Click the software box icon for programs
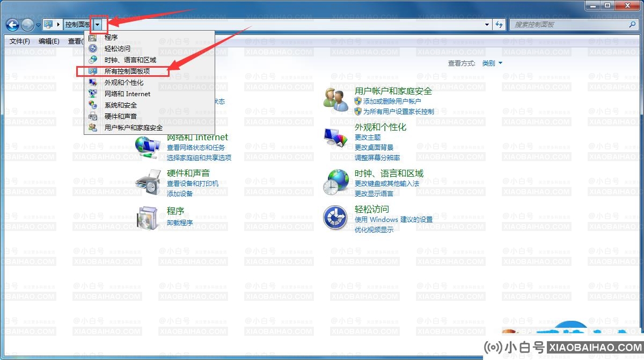This screenshot has height=360, width=644. tap(148, 218)
